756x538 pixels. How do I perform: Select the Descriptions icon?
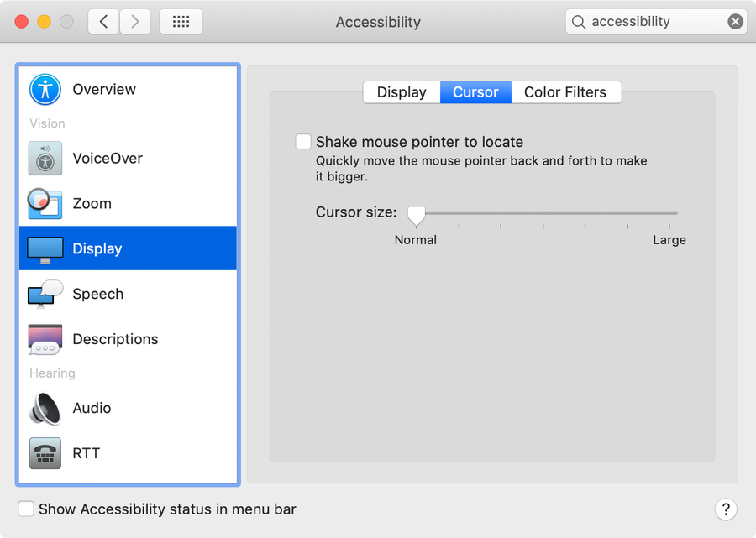[45, 339]
